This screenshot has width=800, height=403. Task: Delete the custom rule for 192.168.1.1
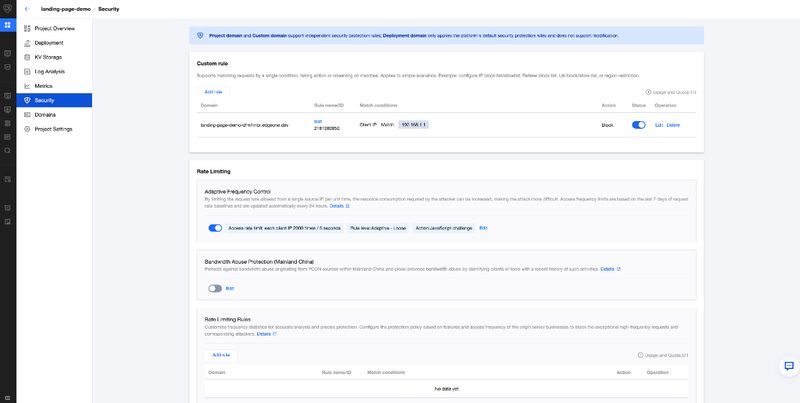673,125
